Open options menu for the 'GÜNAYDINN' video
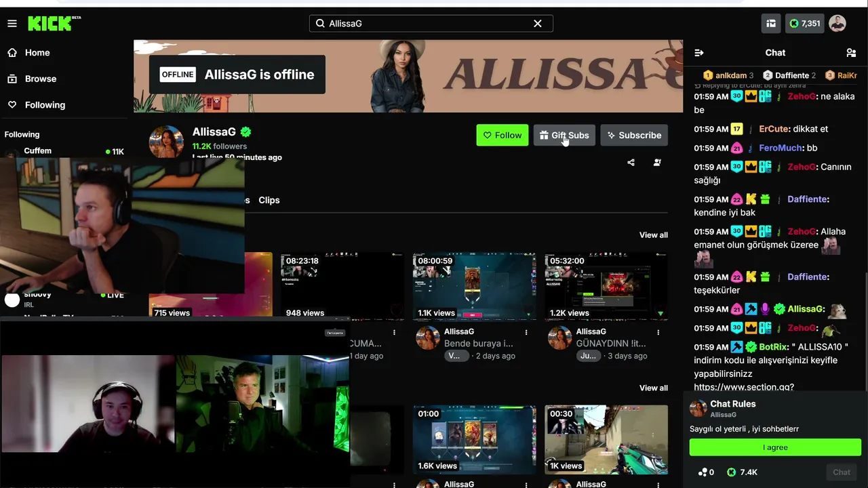 pos(658,332)
